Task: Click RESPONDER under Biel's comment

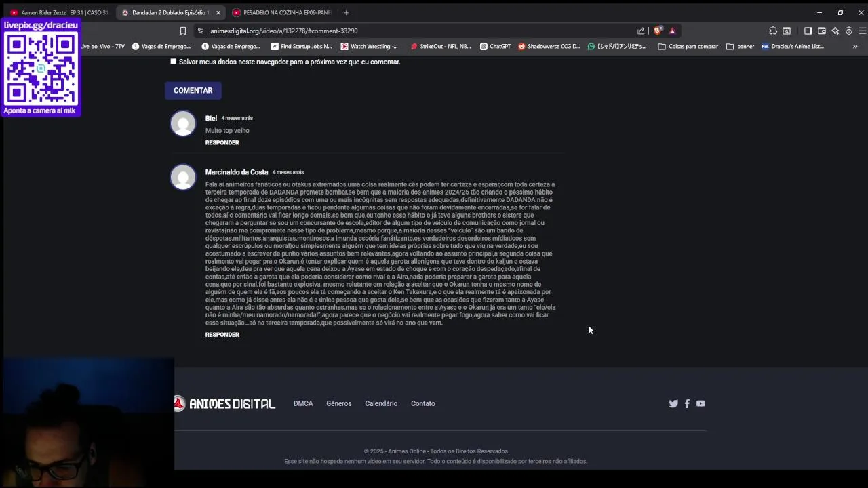Action: [x=222, y=143]
